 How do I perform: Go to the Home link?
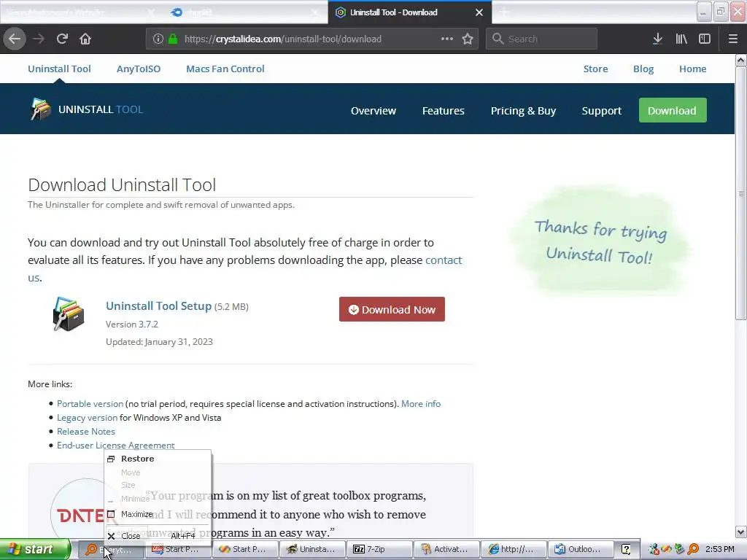point(693,69)
